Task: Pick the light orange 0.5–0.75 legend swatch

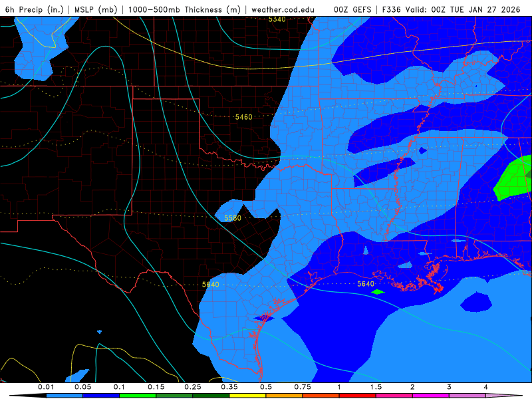Action: point(285,396)
